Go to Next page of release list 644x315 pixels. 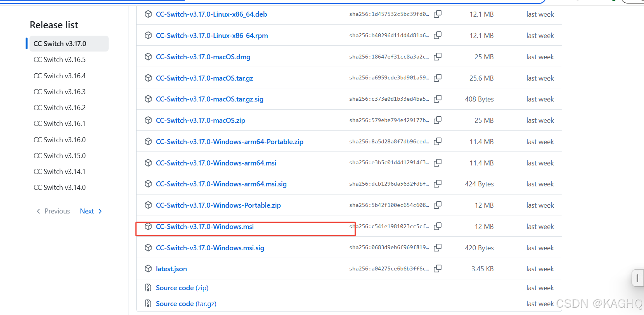click(91, 211)
